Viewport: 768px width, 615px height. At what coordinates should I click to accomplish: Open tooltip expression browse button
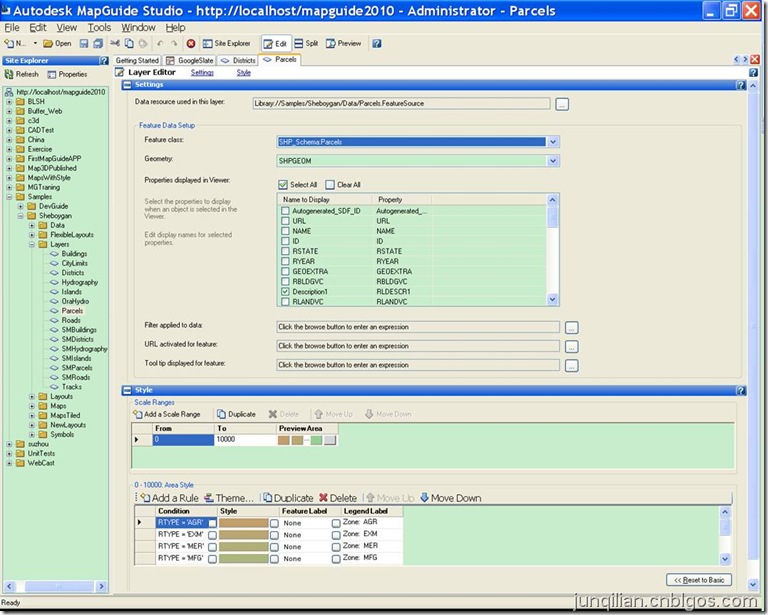point(572,366)
